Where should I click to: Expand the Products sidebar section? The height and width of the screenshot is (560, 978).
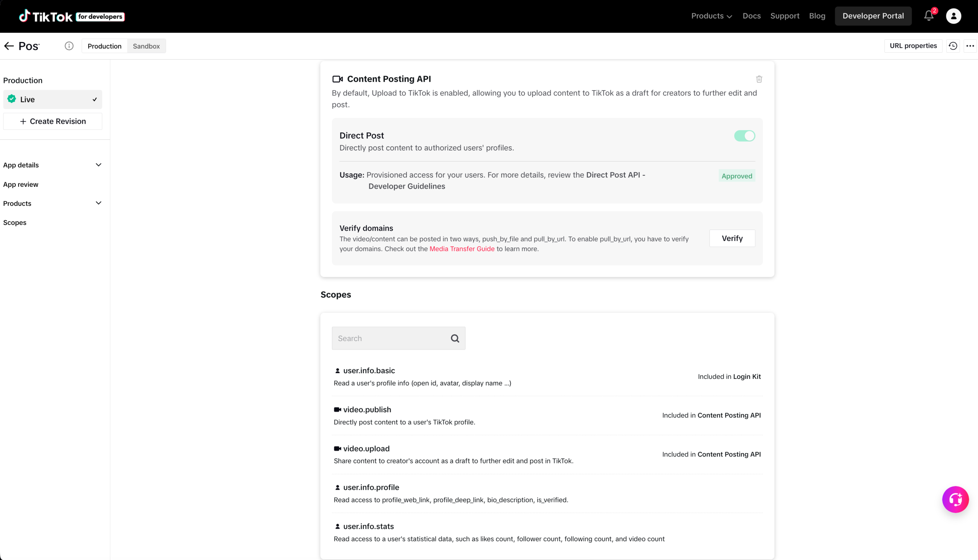click(53, 204)
